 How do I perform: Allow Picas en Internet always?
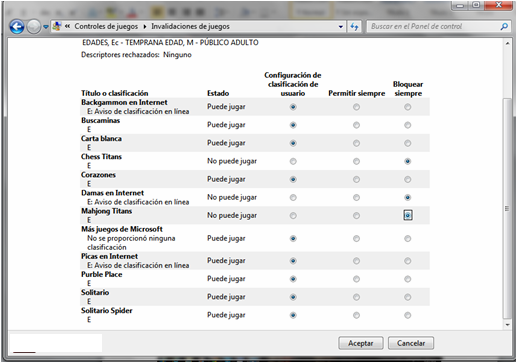click(356, 261)
